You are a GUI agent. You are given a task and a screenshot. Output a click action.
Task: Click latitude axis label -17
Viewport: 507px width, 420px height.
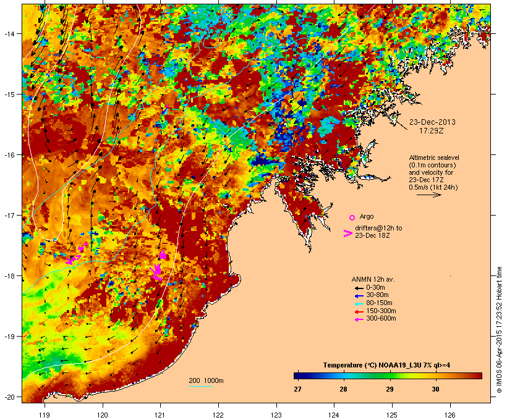click(x=9, y=216)
